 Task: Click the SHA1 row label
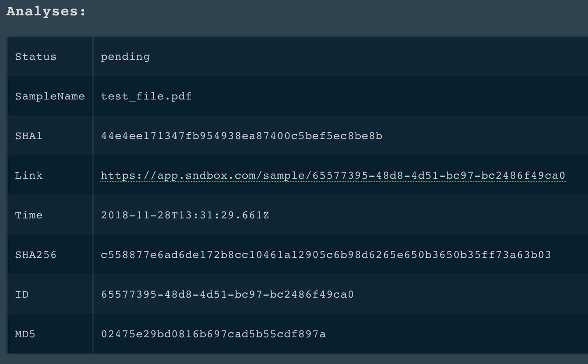[x=28, y=136]
